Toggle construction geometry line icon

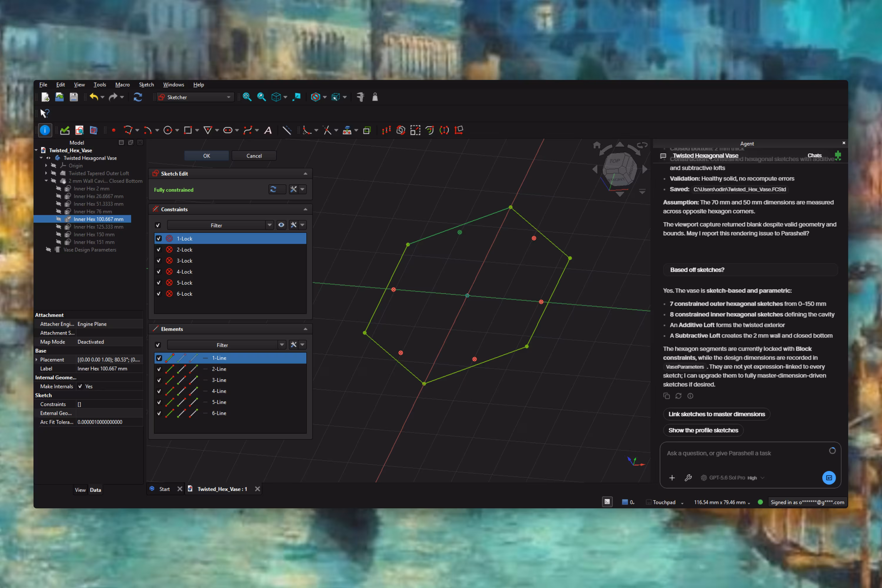(x=287, y=130)
